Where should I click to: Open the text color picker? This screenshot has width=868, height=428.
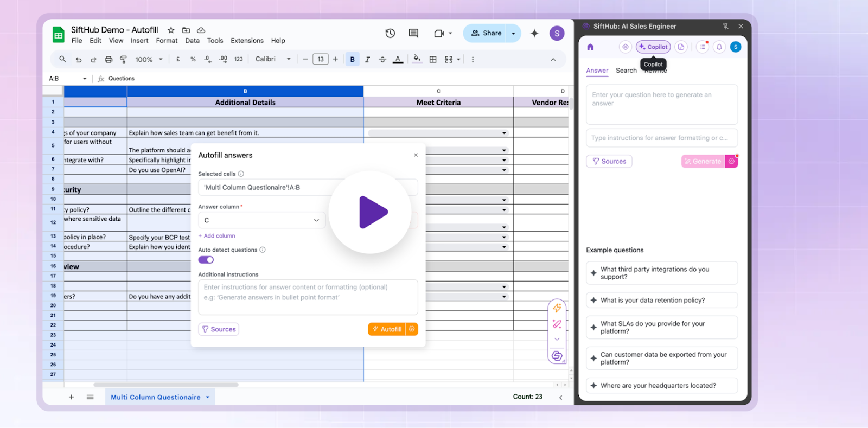[398, 59]
